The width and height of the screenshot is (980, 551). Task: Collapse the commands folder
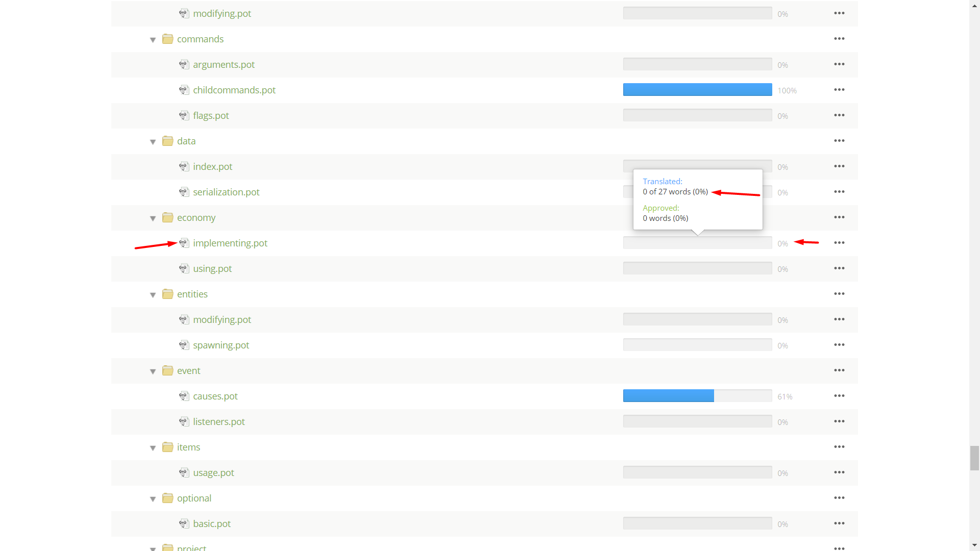153,40
